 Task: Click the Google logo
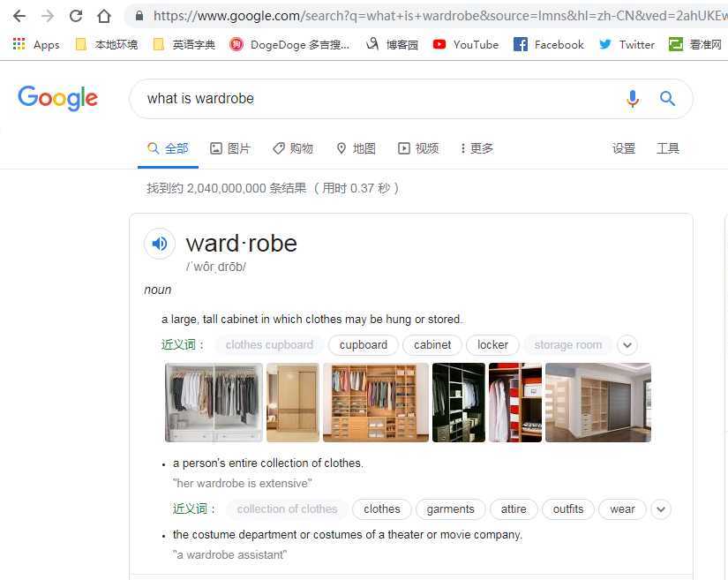pos(58,98)
